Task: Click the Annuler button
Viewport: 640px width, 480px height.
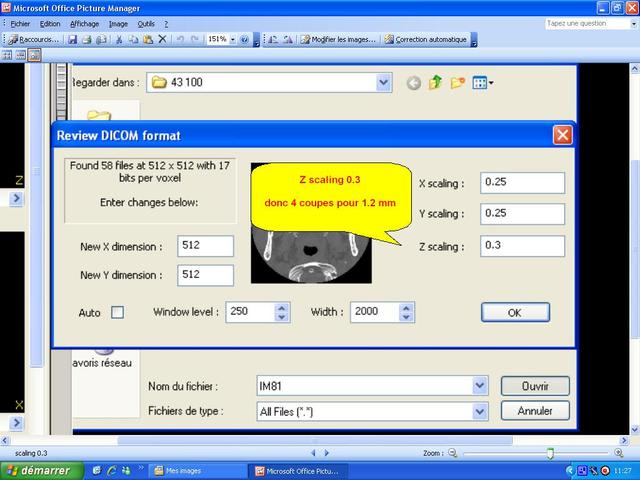Action: coord(535,411)
